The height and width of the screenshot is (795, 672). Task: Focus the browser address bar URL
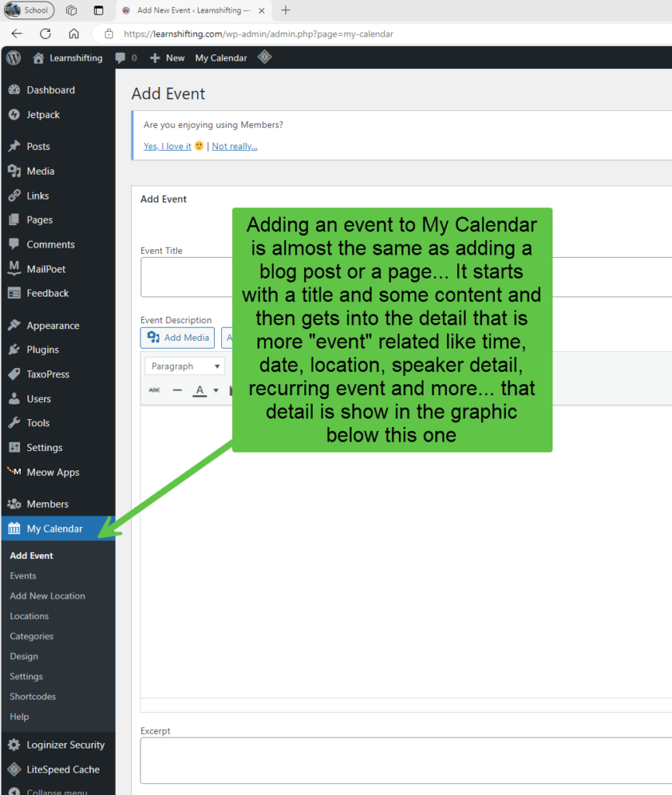pyautogui.click(x=258, y=34)
